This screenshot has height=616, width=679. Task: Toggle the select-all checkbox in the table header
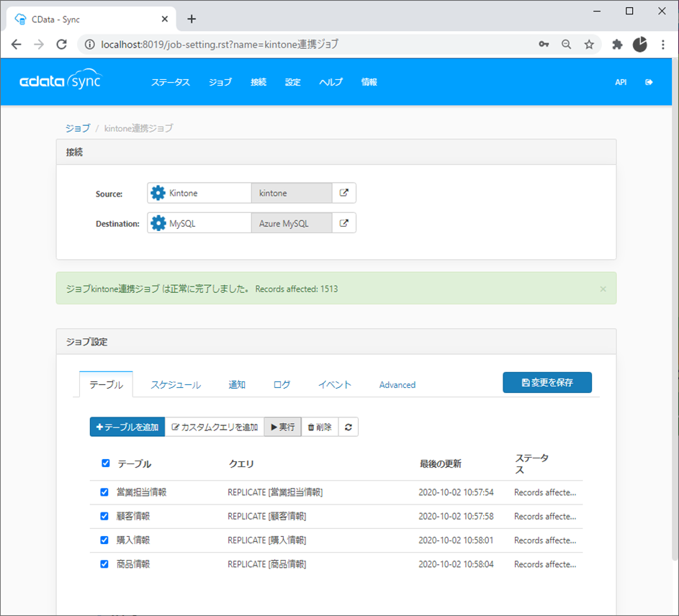[x=106, y=463]
